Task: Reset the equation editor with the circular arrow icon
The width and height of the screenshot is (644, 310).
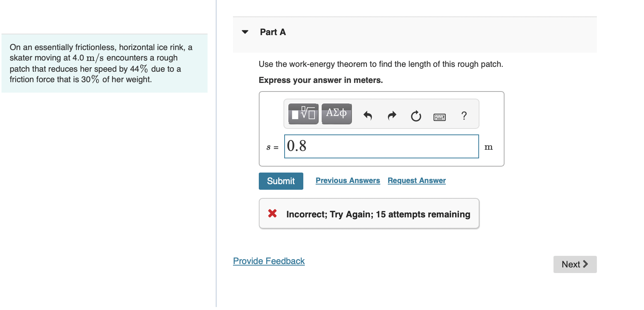Action: (x=415, y=116)
